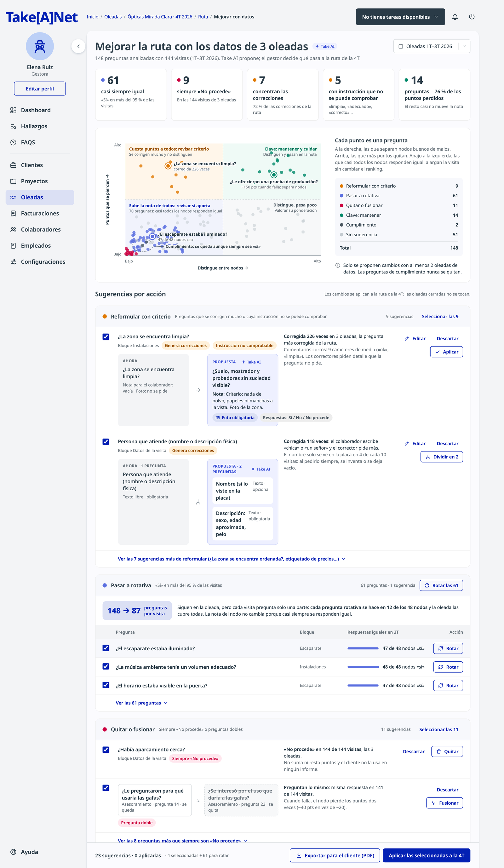The height and width of the screenshot is (868, 504).
Task: Open the notifications bell icon
Action: [455, 17]
